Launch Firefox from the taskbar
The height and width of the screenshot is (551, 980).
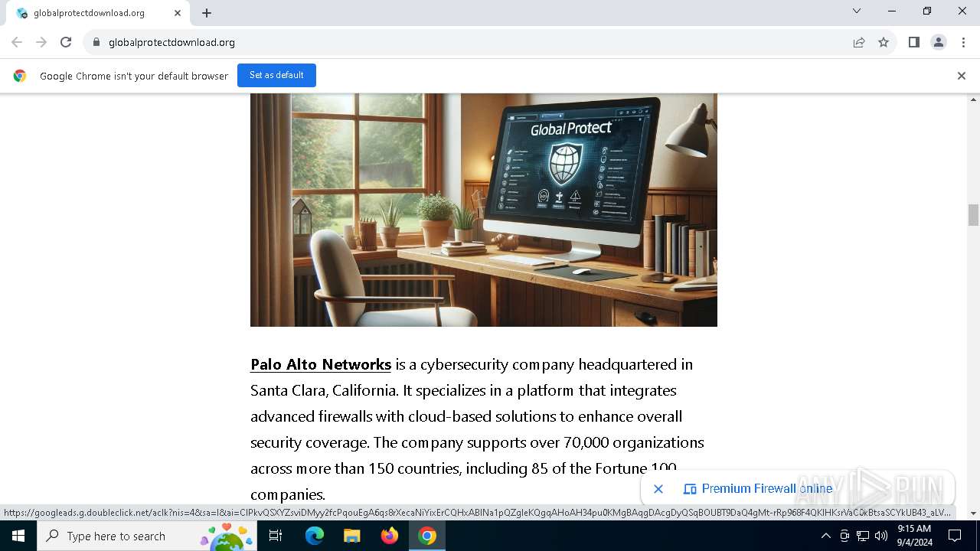point(390,536)
